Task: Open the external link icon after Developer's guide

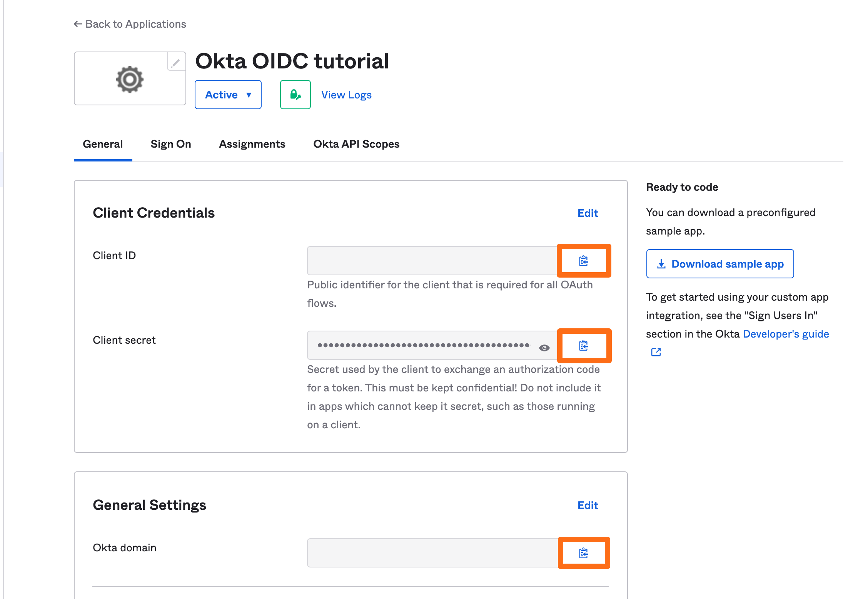Action: [656, 352]
